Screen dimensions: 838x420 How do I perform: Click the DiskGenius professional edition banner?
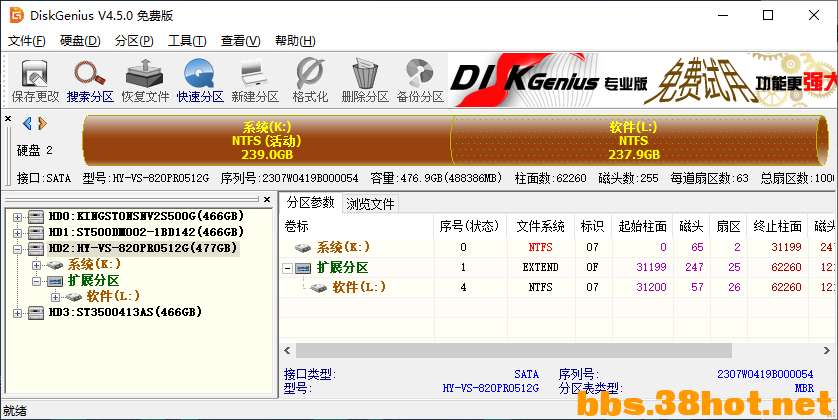pyautogui.click(x=642, y=80)
